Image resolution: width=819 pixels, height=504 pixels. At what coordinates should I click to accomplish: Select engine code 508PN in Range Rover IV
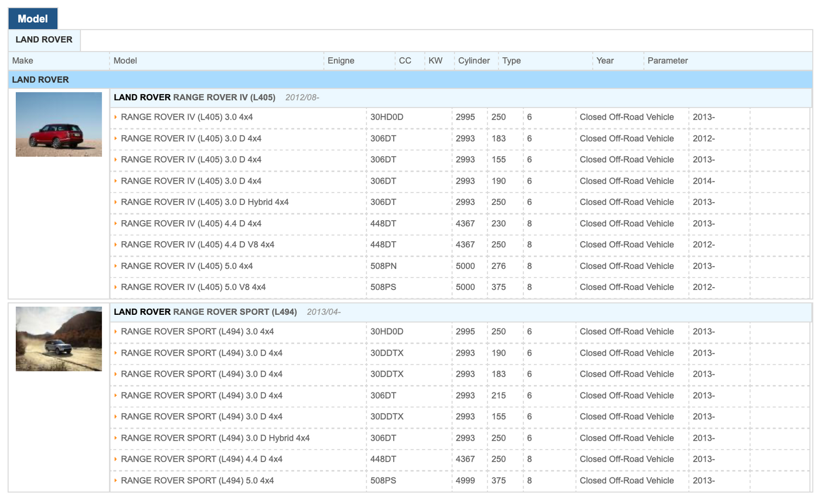point(383,266)
